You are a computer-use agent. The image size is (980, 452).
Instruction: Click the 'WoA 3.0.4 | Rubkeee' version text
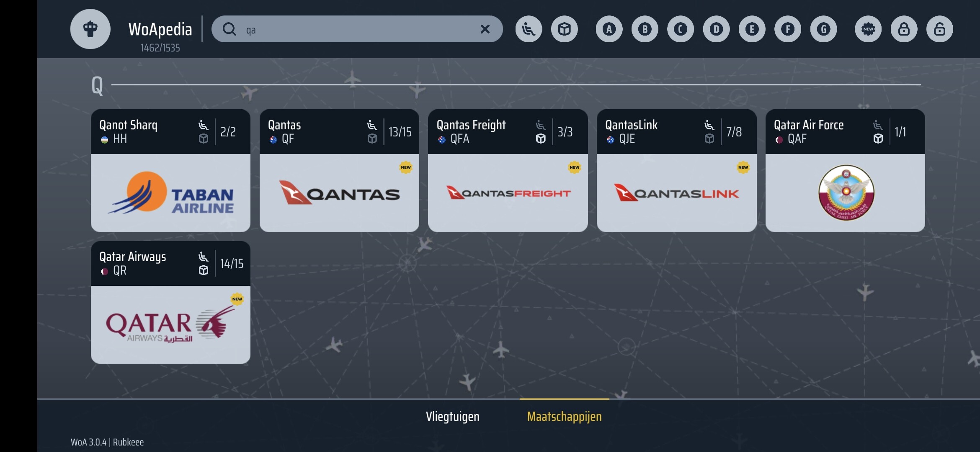[x=107, y=442]
